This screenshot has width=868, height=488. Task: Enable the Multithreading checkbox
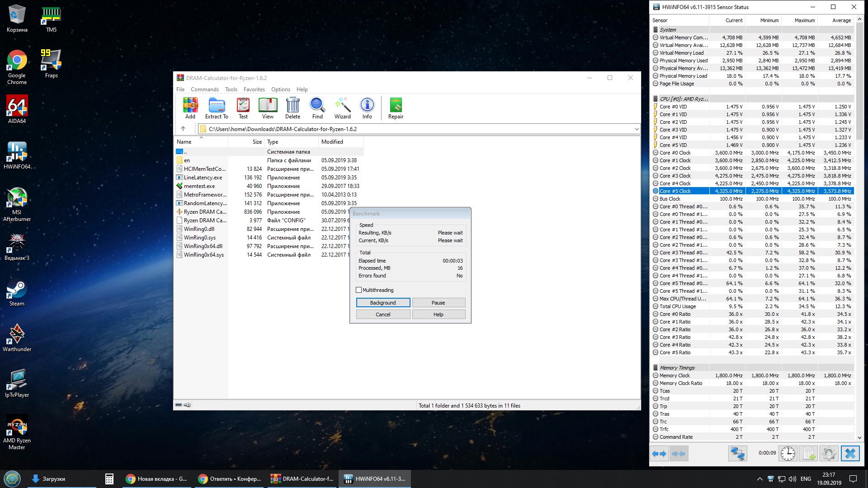click(359, 290)
